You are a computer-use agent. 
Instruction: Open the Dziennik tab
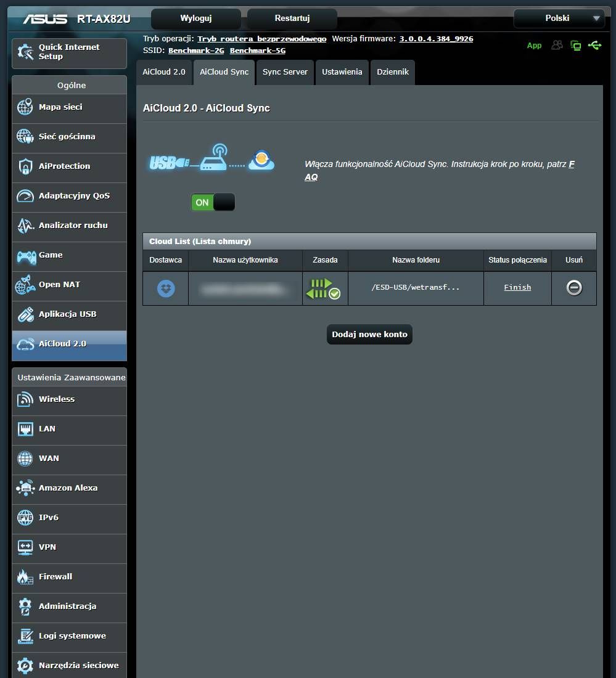392,72
